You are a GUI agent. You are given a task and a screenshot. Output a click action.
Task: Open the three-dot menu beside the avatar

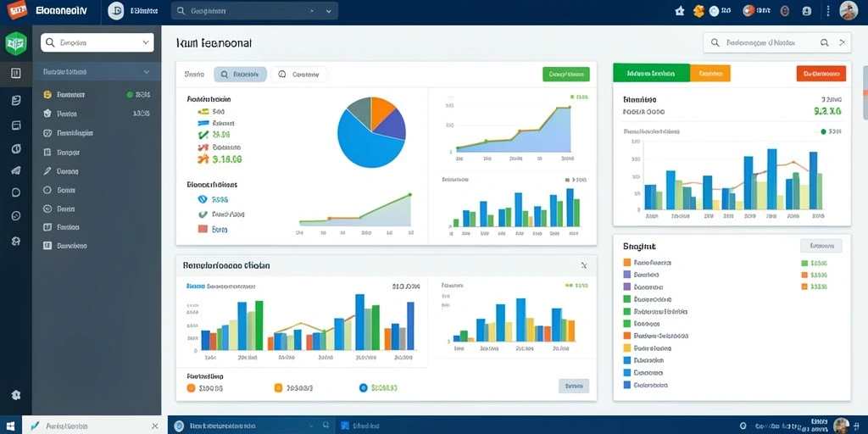coord(828,10)
